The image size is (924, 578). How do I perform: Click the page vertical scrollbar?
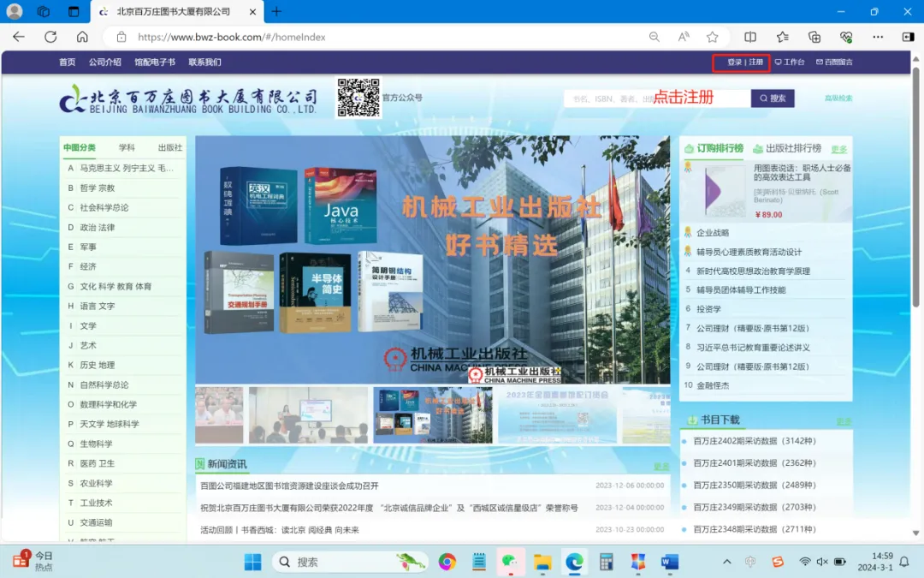915,188
